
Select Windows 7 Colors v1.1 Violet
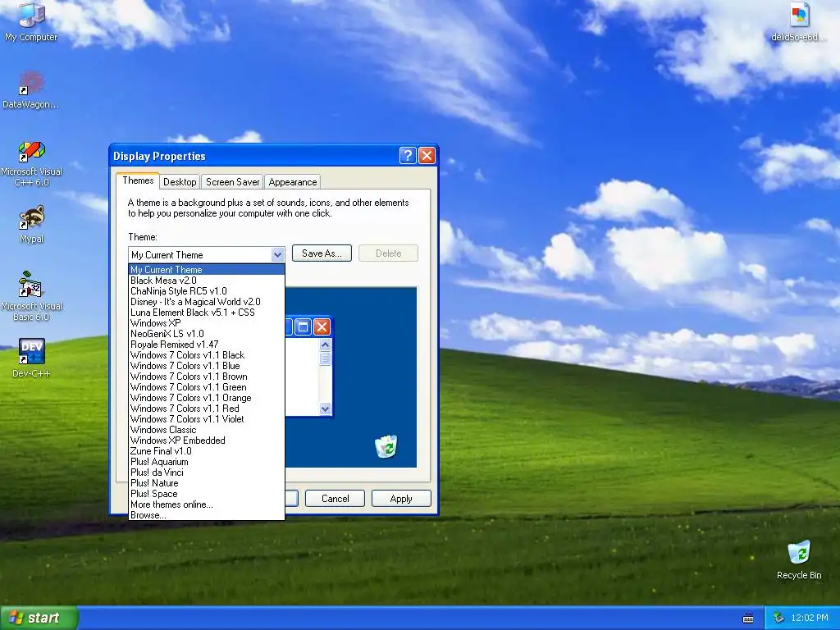pos(207,419)
